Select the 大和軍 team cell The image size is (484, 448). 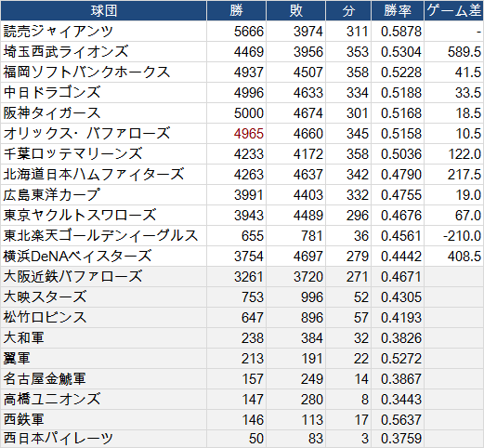tap(104, 338)
